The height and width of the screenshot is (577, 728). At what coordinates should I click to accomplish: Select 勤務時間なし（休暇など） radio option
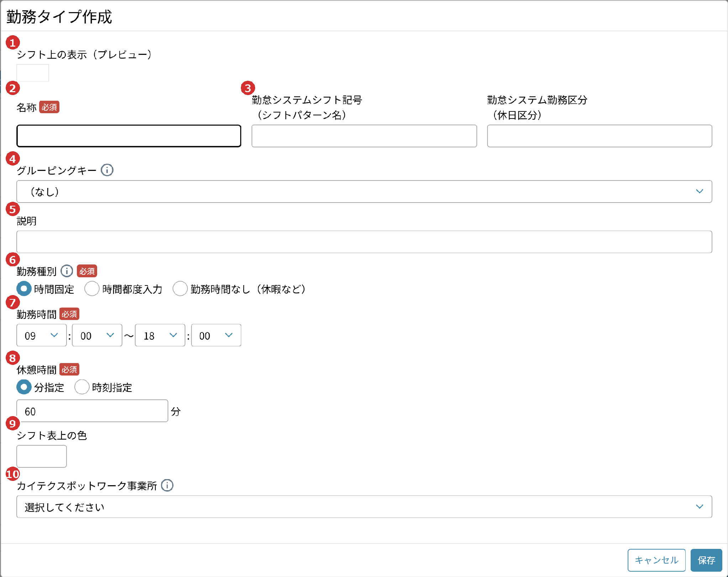coord(180,289)
